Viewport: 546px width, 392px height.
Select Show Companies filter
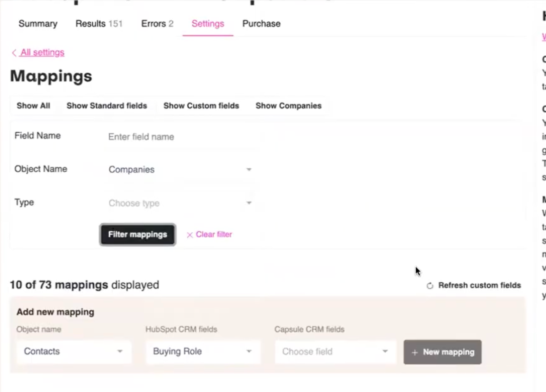tap(288, 106)
